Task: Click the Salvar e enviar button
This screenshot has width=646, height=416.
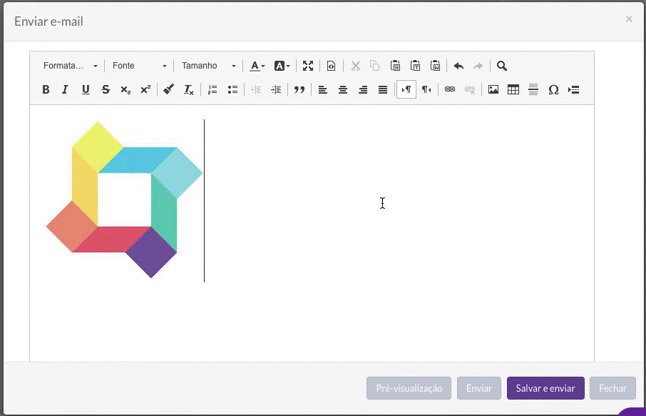Action: pos(545,388)
